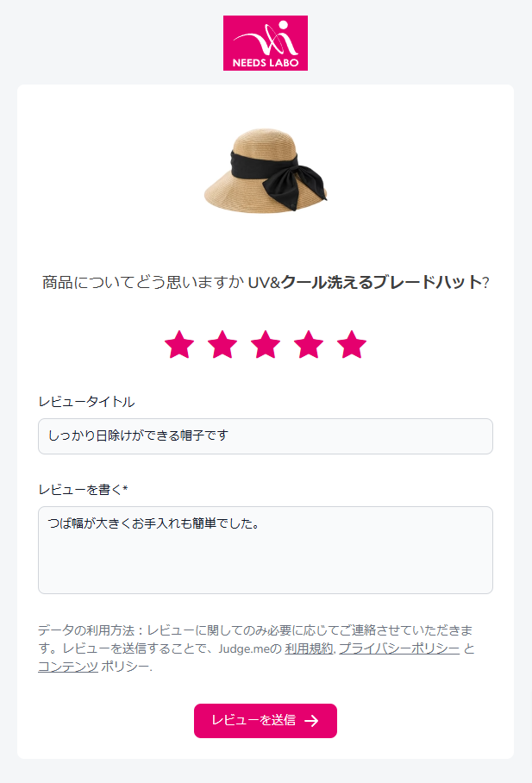Choose the fourth rating star
This screenshot has height=783, width=532.
tap(309, 345)
